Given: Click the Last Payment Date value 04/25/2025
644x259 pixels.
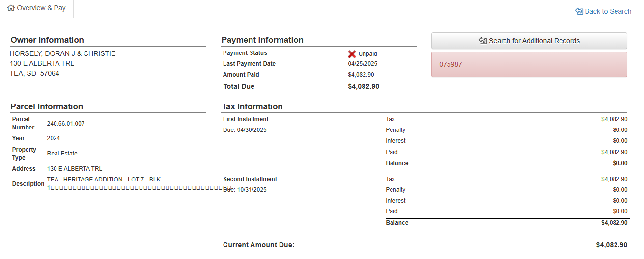Looking at the screenshot, I should pyautogui.click(x=363, y=64).
